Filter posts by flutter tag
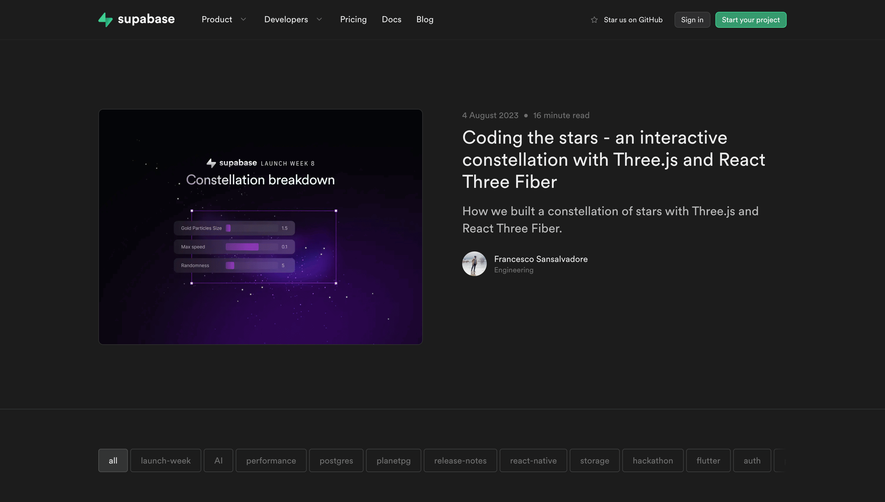885x502 pixels. (708, 460)
